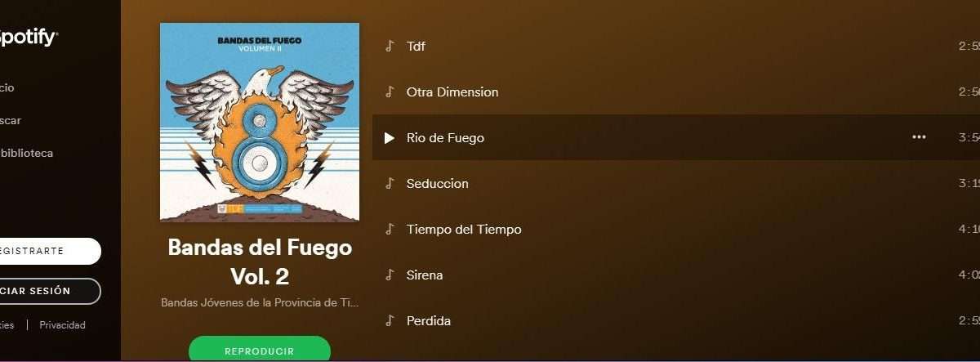Viewport: 980px width, 362px height.
Task: Click the music note icon beside Tdf
Action: tap(390, 46)
